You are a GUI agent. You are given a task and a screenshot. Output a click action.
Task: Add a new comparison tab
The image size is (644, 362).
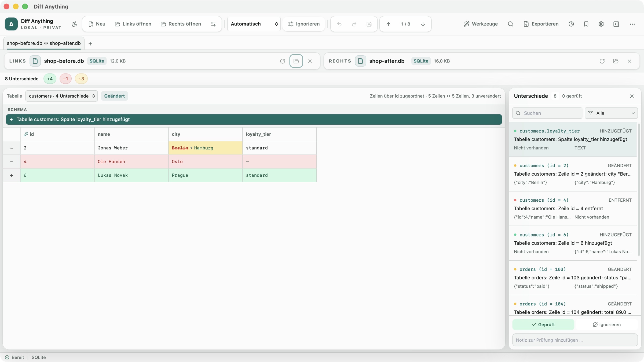coord(90,43)
